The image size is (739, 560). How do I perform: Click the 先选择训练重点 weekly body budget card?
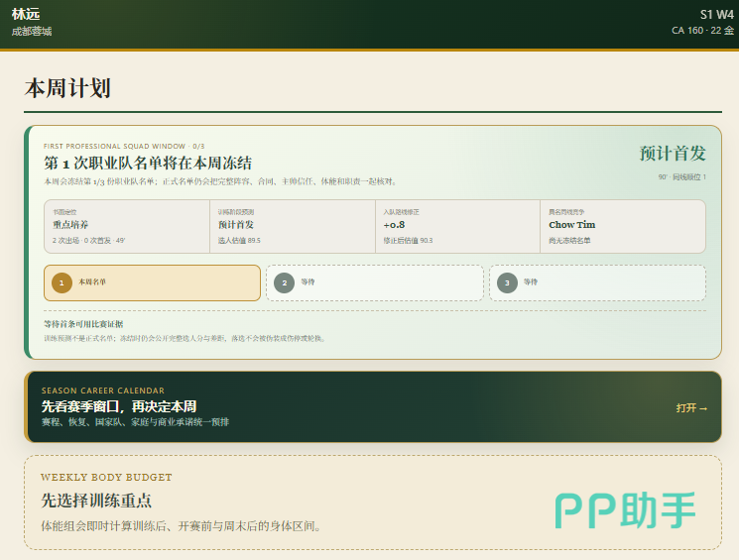[x=373, y=503]
